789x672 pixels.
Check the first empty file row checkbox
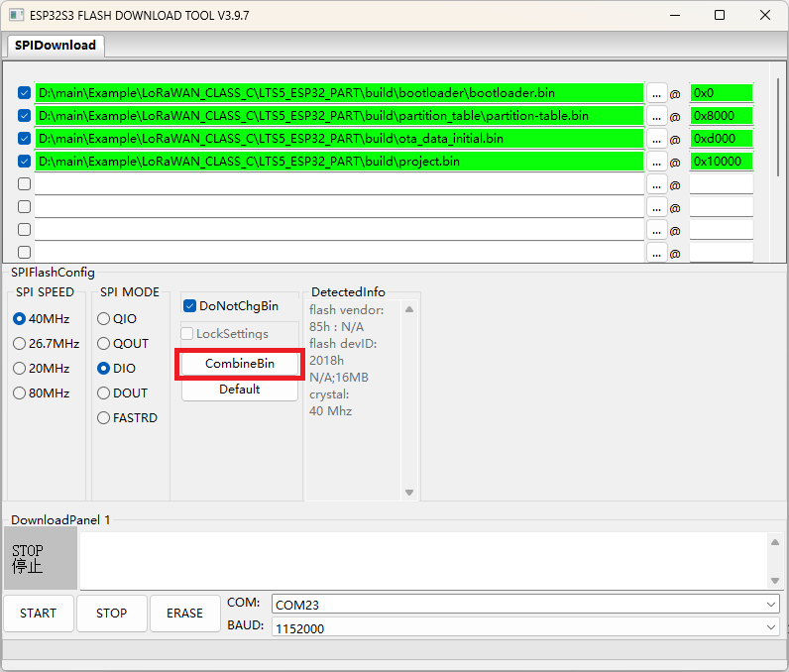24,184
